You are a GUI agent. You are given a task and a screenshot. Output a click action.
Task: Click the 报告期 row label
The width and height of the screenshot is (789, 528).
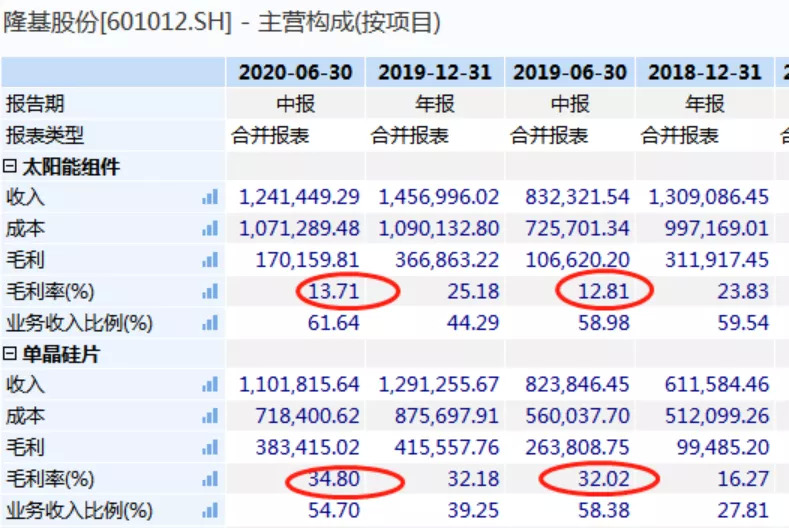[x=35, y=104]
